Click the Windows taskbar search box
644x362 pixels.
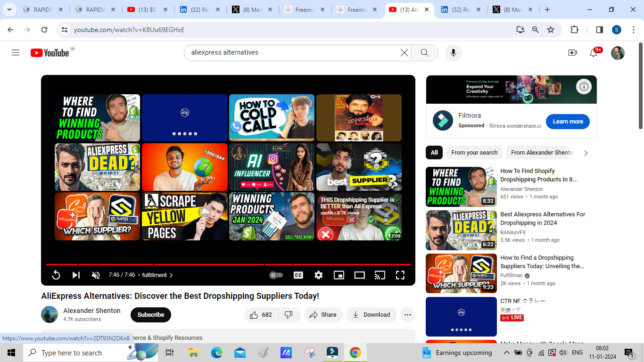point(90,353)
